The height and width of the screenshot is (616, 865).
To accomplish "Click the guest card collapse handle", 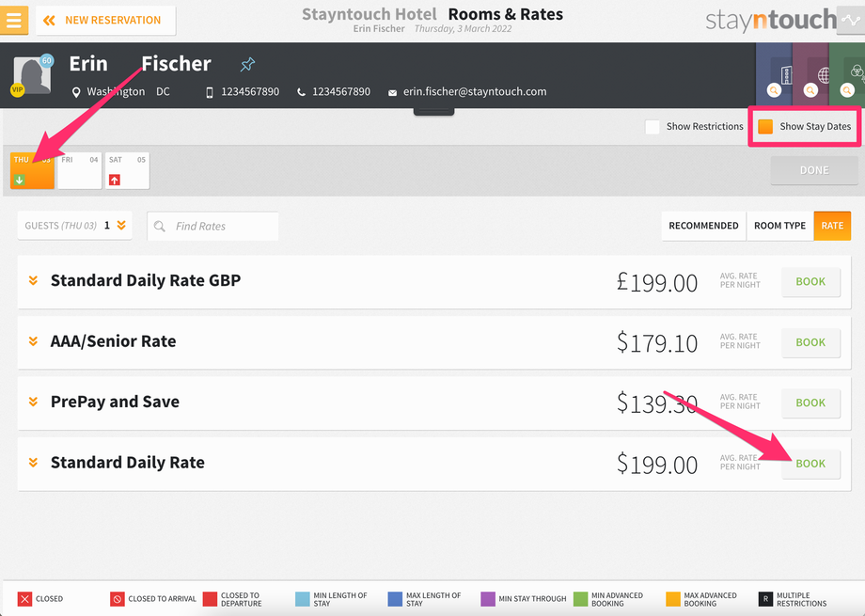I will (x=433, y=112).
